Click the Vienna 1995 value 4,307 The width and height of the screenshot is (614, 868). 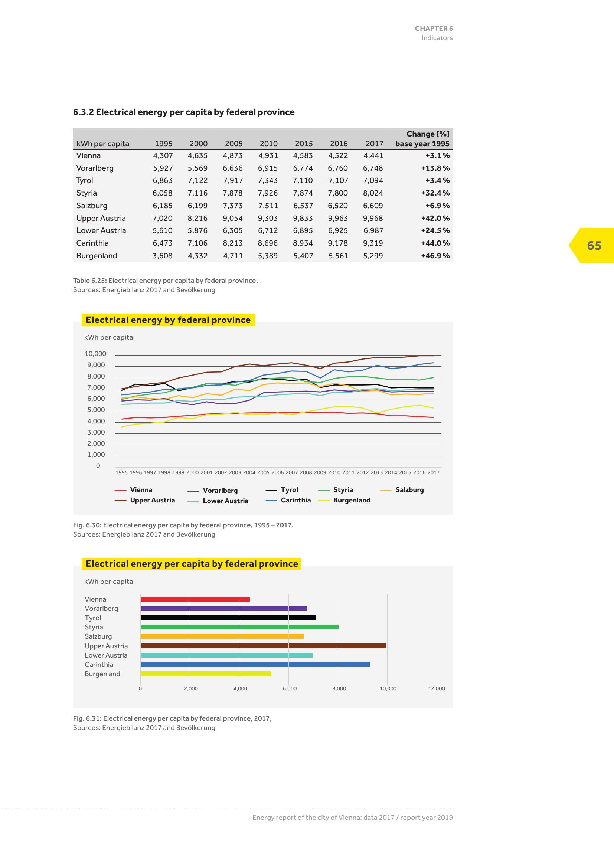point(163,155)
